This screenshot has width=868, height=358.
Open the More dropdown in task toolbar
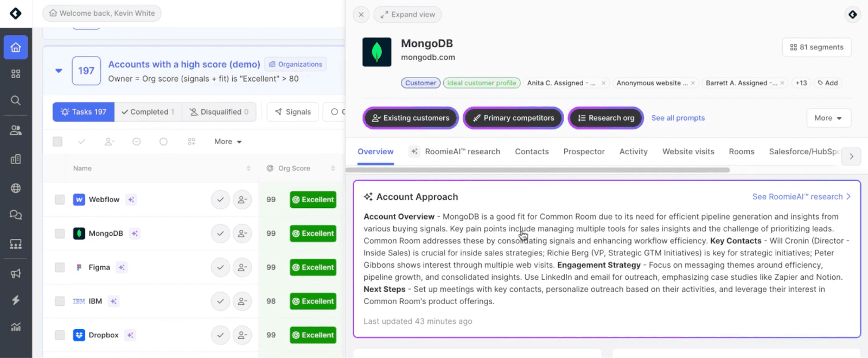pyautogui.click(x=228, y=142)
